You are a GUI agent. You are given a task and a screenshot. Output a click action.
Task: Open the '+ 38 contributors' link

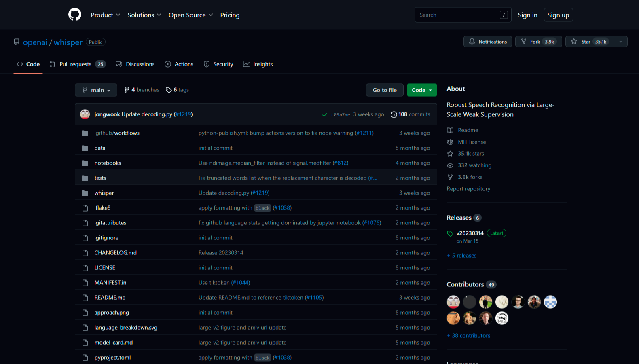click(468, 336)
